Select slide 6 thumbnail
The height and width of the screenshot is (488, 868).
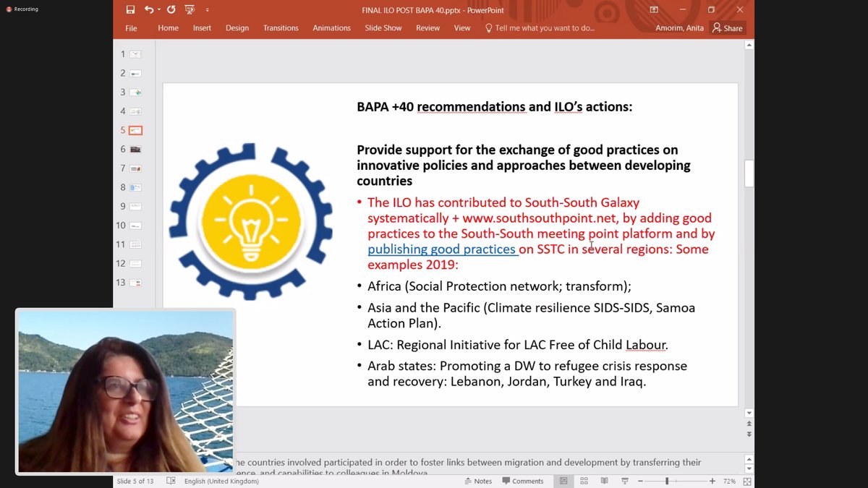point(135,150)
